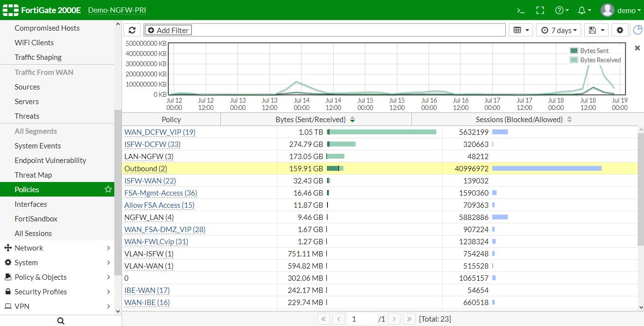
Task: Toggle Bytes Sent legend series
Action: point(590,51)
